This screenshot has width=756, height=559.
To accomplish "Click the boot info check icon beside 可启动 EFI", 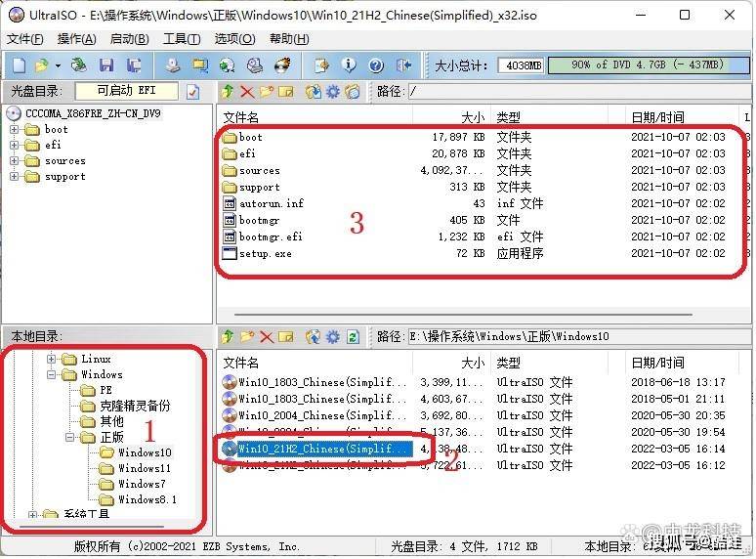I will (x=192, y=92).
